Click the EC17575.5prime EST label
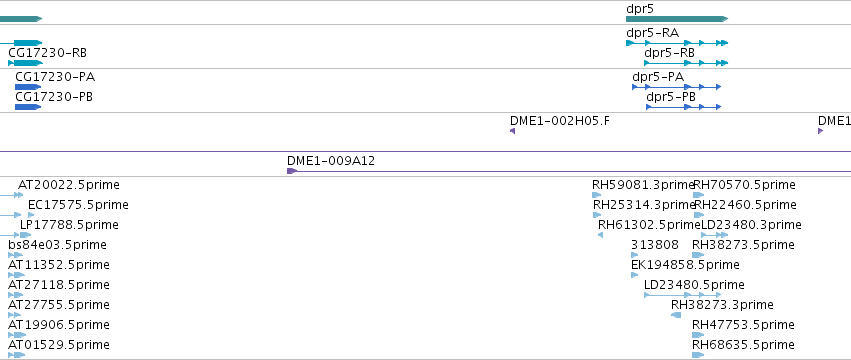This screenshot has width=851, height=360. point(78,205)
